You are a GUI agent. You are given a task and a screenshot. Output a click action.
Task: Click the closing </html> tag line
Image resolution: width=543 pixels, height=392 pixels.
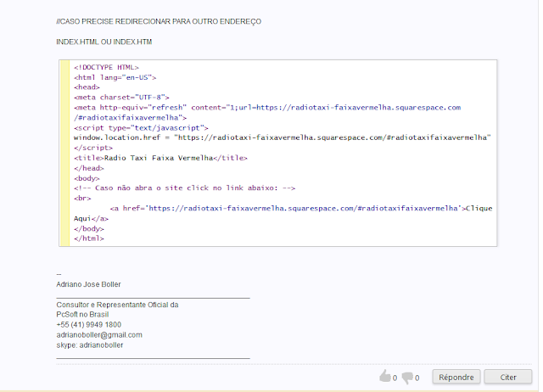click(x=88, y=238)
